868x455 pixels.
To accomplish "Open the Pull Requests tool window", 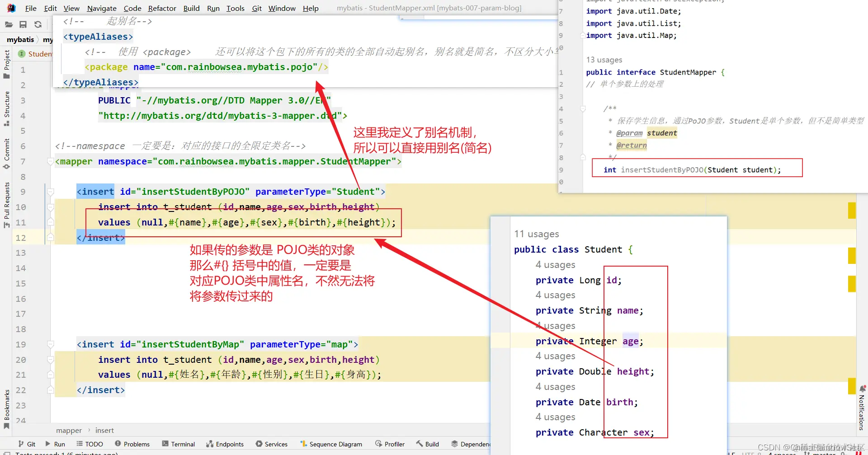I will tap(6, 205).
